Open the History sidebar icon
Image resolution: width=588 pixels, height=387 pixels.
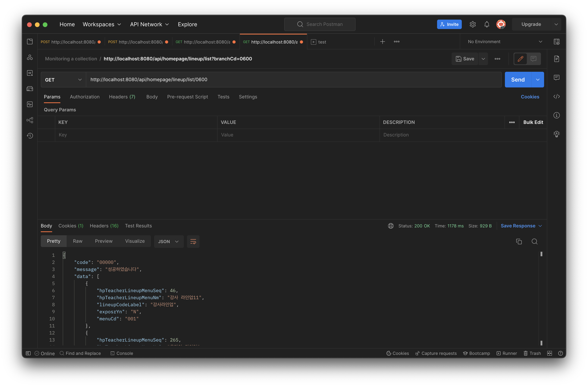[x=30, y=135]
